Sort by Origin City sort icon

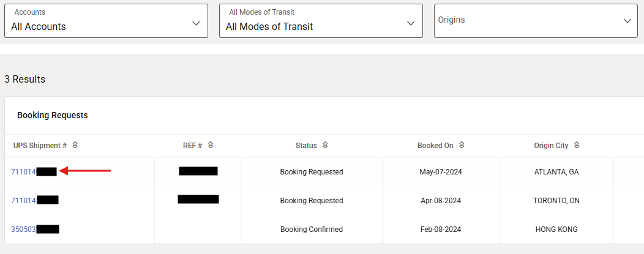pos(577,146)
